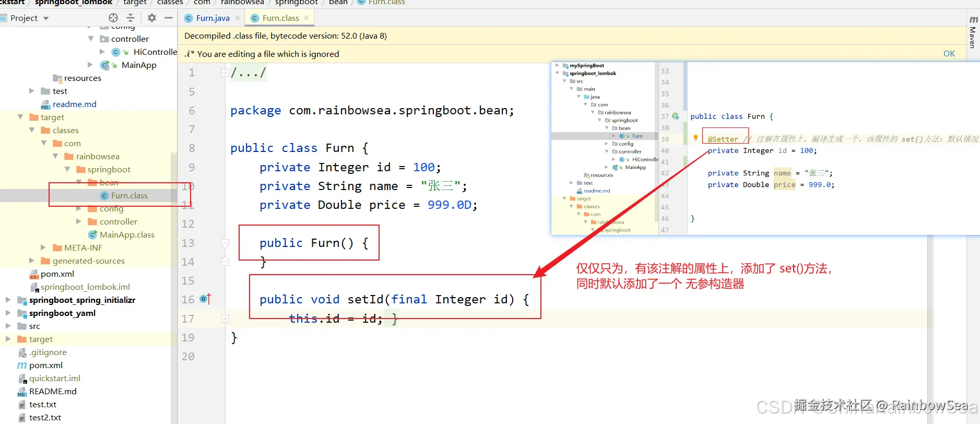Click the locate current file target icon
This screenshot has width=980, height=424.
[113, 18]
